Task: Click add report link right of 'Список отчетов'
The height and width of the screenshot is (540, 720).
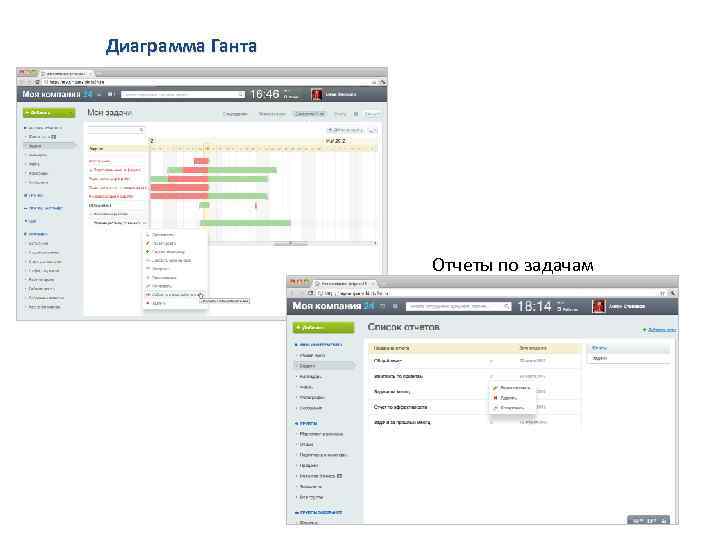Action: pyautogui.click(x=659, y=330)
